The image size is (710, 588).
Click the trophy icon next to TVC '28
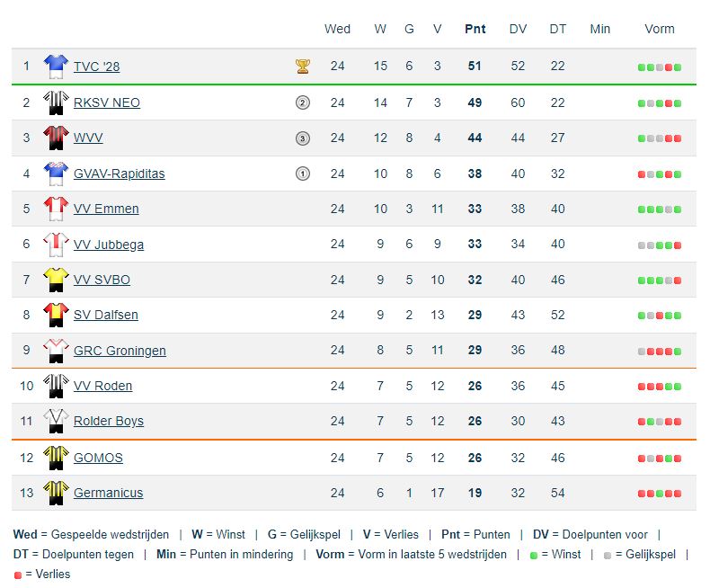click(303, 66)
